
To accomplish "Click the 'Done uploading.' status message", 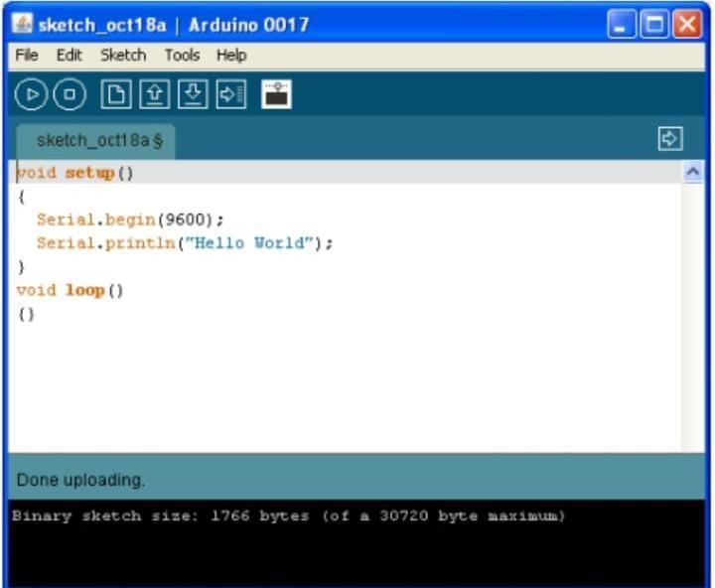I will tap(80, 480).
